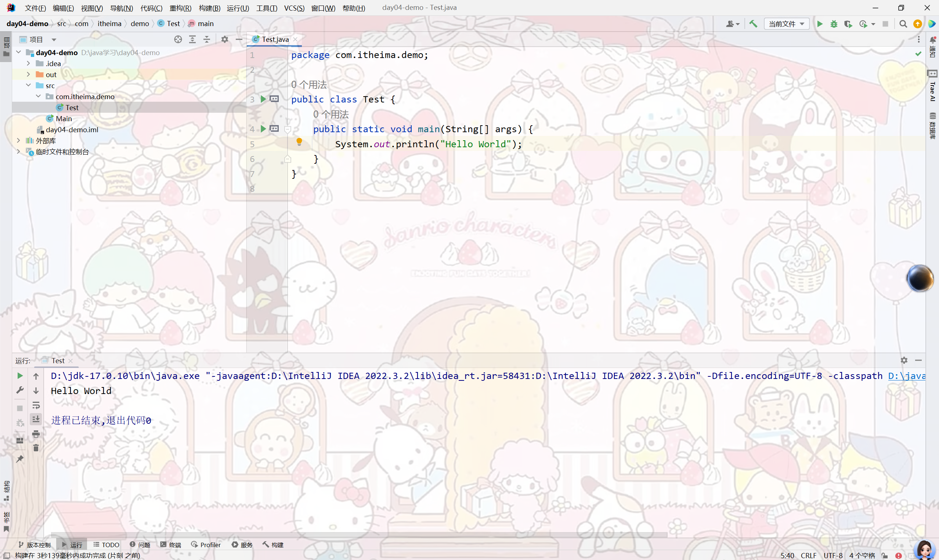Open TODO tool window
The height and width of the screenshot is (560, 939).
[x=106, y=545]
